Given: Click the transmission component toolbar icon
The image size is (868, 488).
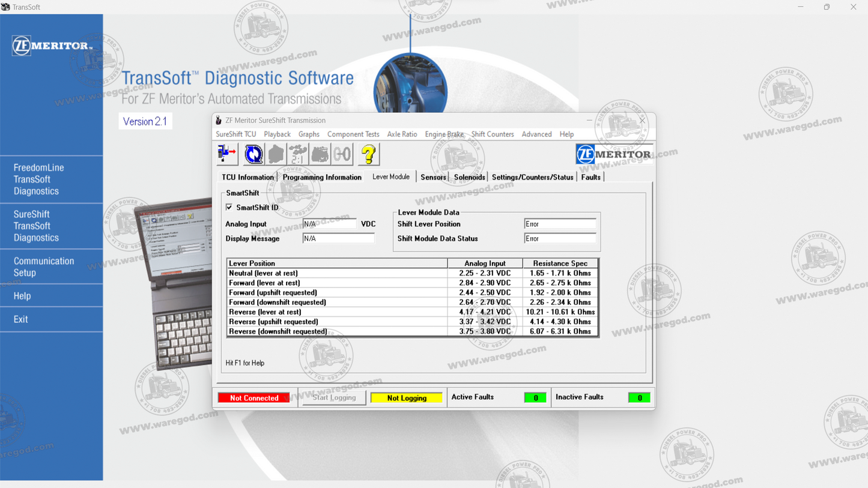Looking at the screenshot, I should pos(276,154).
